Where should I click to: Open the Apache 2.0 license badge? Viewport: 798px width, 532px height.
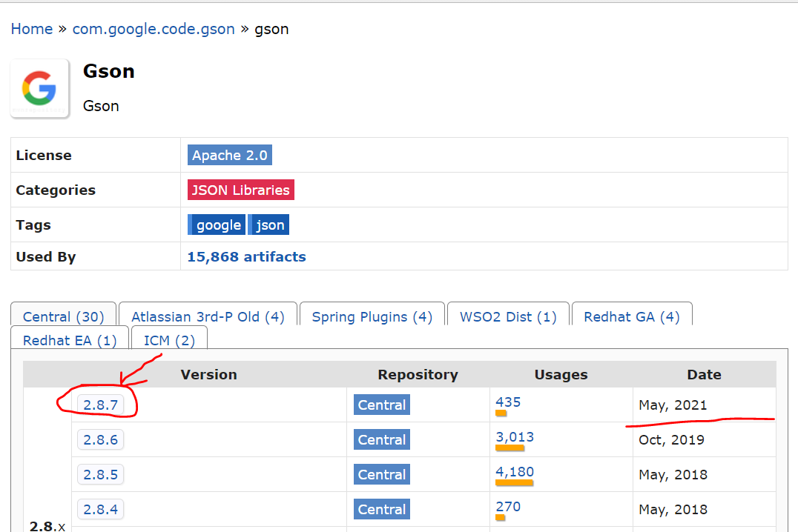click(x=229, y=155)
